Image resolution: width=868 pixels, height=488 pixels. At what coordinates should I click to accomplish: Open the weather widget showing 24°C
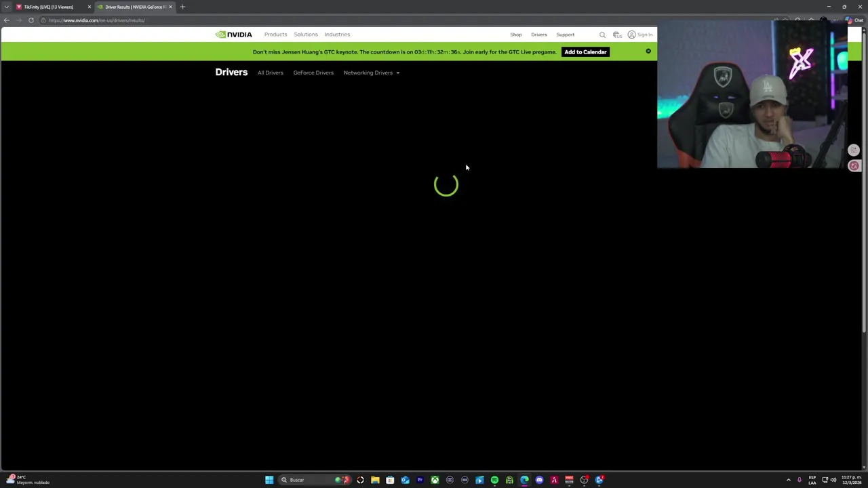tap(27, 480)
